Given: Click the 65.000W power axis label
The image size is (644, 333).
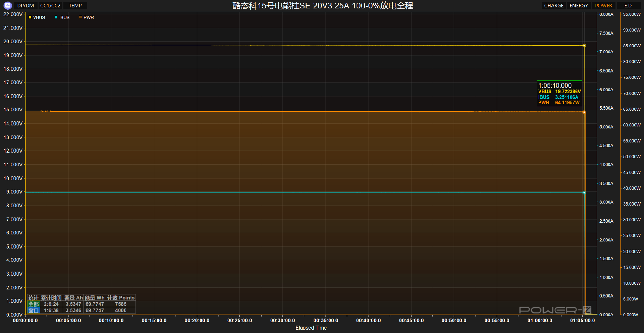Looking at the screenshot, I should (632, 109).
